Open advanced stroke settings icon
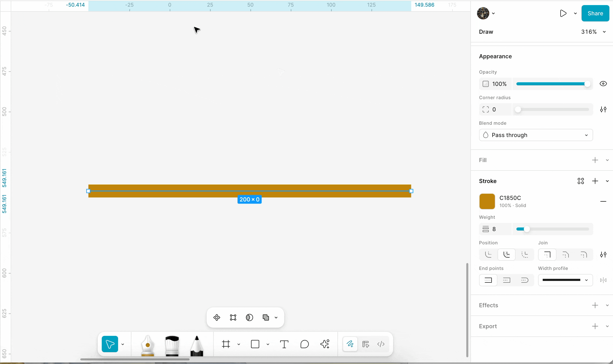This screenshot has width=613, height=364. (x=603, y=255)
